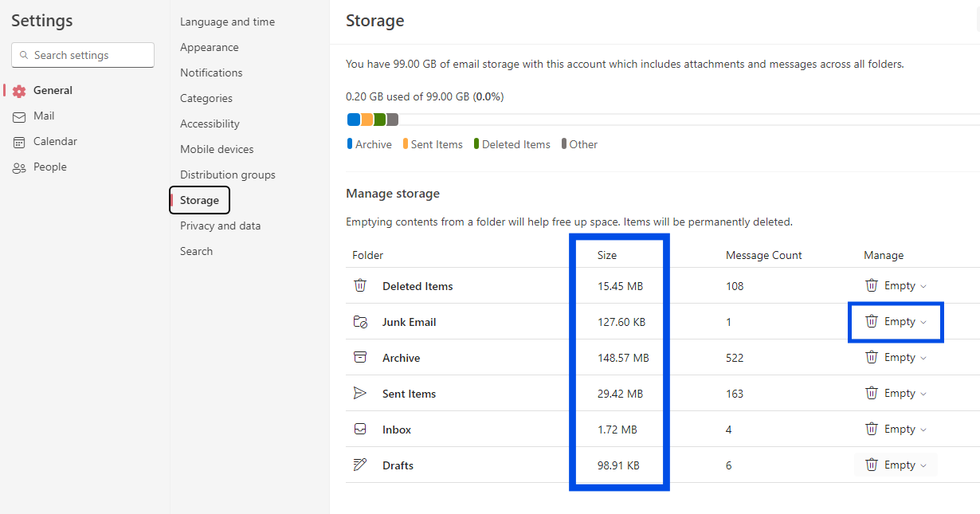The height and width of the screenshot is (514, 980).
Task: Click the Mail envelope icon
Action: [19, 116]
